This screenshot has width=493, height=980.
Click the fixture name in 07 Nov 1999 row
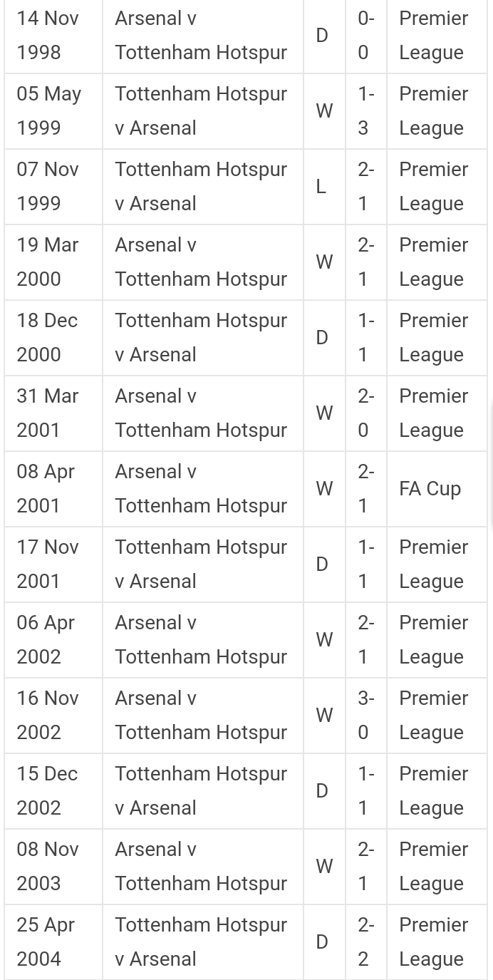click(x=201, y=187)
